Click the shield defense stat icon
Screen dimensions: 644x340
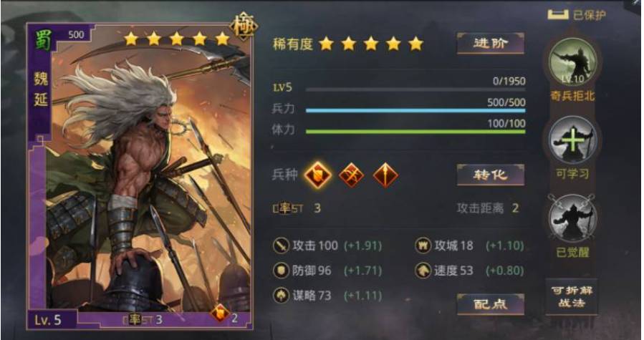pyautogui.click(x=282, y=271)
